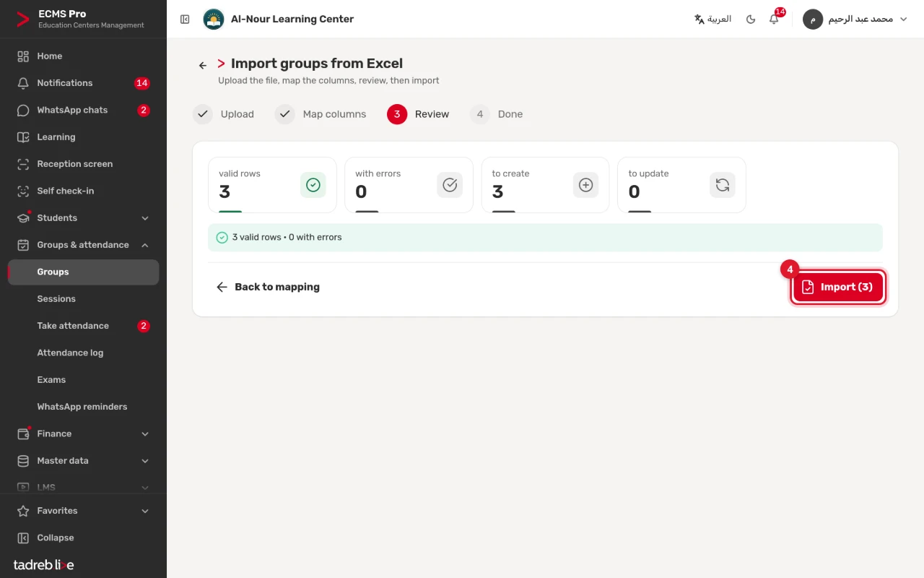Click the Take attendance 2 badge
The image size is (924, 578).
click(144, 326)
